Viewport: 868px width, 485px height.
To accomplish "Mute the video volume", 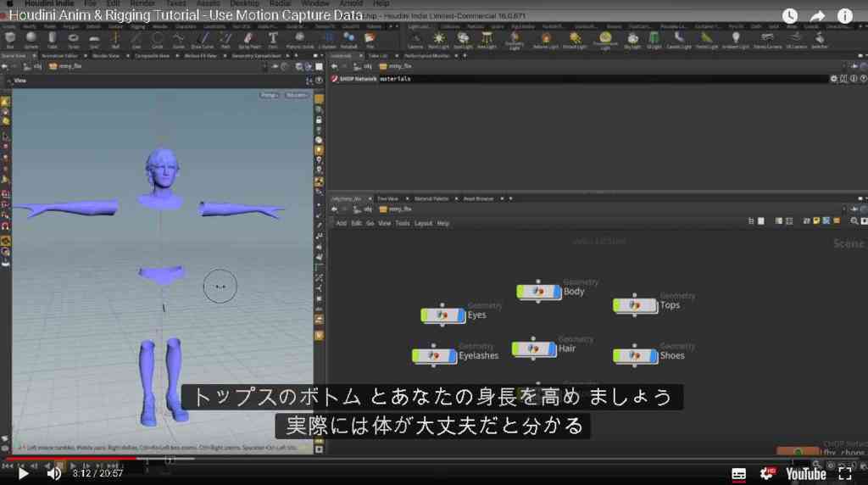I will click(53, 473).
